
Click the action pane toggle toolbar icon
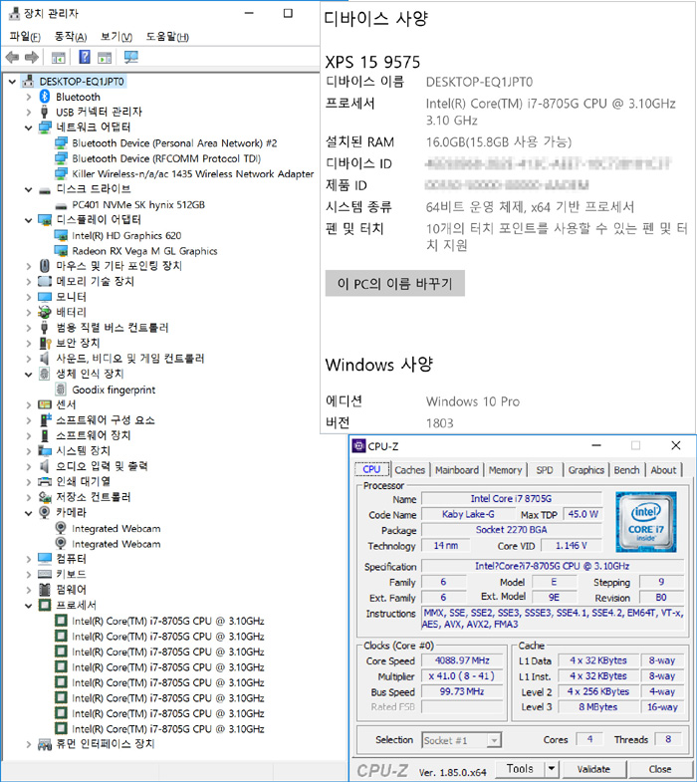click(105, 58)
